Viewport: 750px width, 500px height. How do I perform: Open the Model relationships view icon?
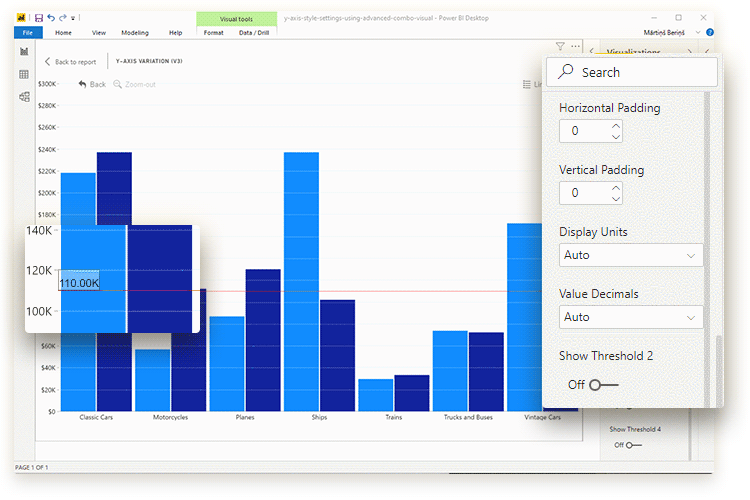click(24, 97)
